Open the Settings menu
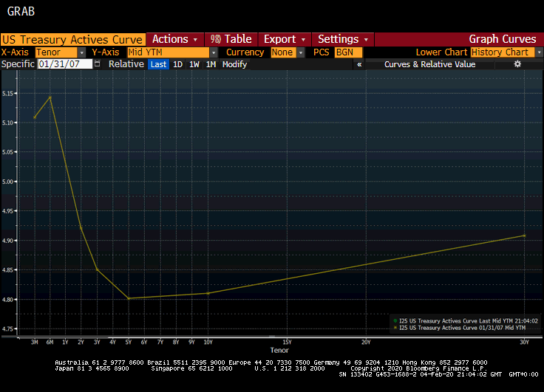 pyautogui.click(x=343, y=39)
